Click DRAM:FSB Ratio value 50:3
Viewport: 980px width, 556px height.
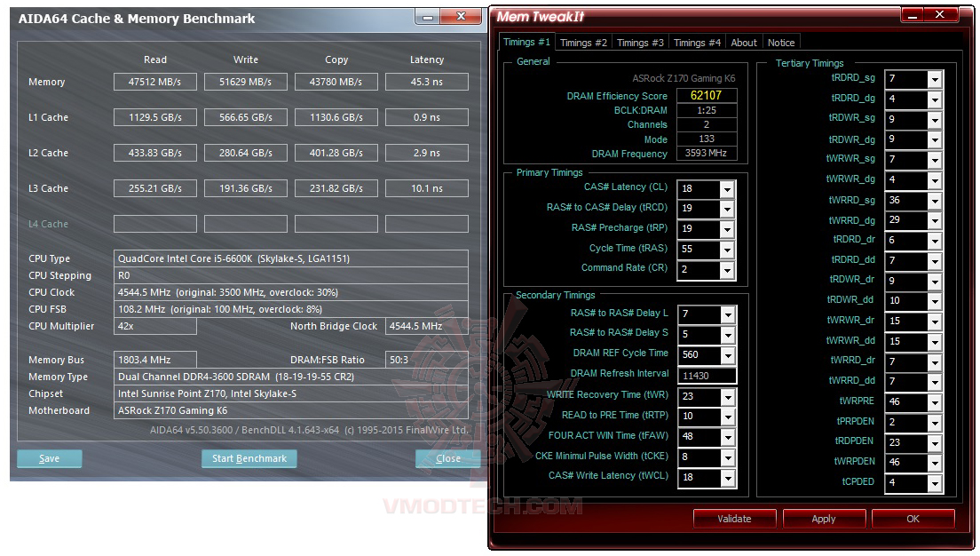427,360
